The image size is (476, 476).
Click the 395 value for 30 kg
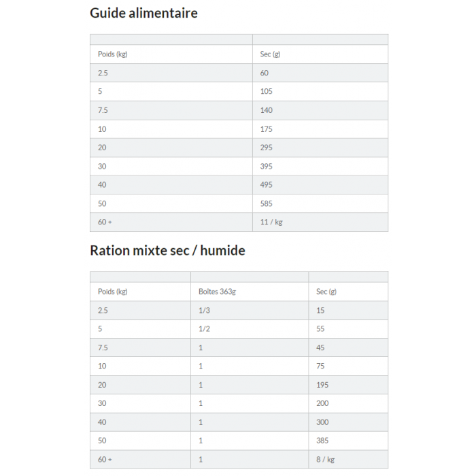(266, 166)
